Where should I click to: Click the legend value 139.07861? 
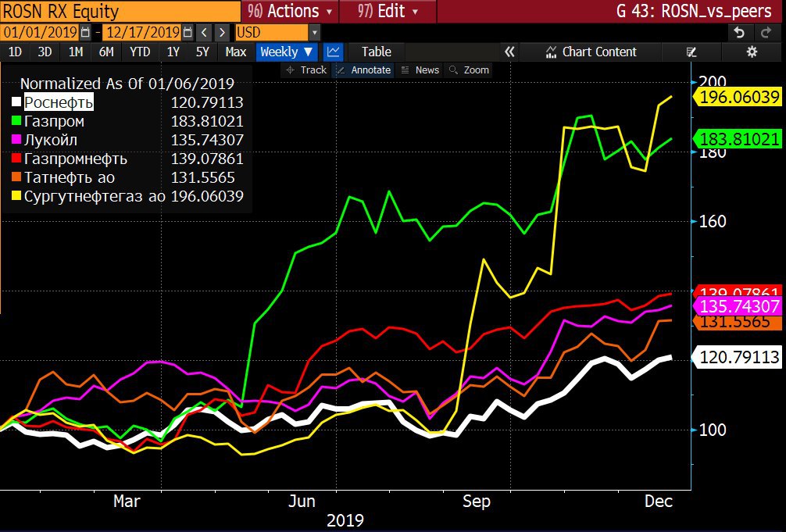pyautogui.click(x=207, y=159)
